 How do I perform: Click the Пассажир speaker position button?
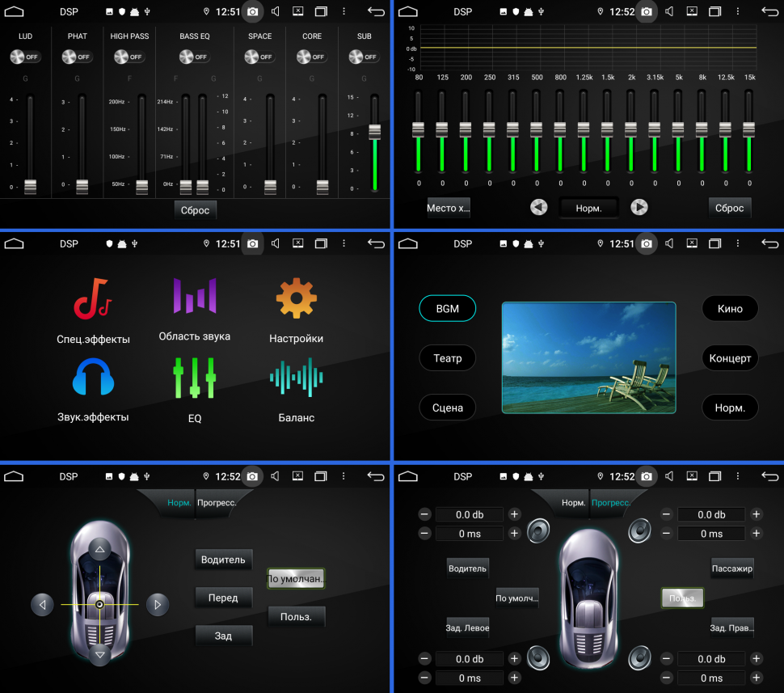[731, 568]
